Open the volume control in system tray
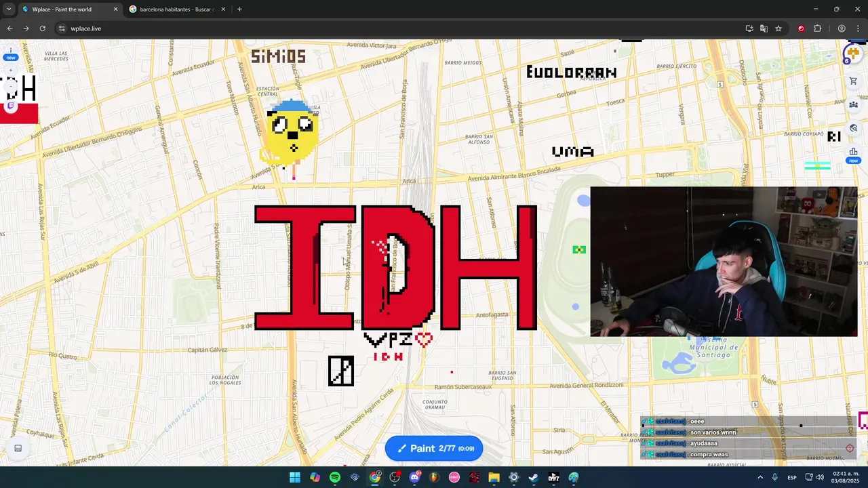The image size is (868, 488). (x=820, y=477)
